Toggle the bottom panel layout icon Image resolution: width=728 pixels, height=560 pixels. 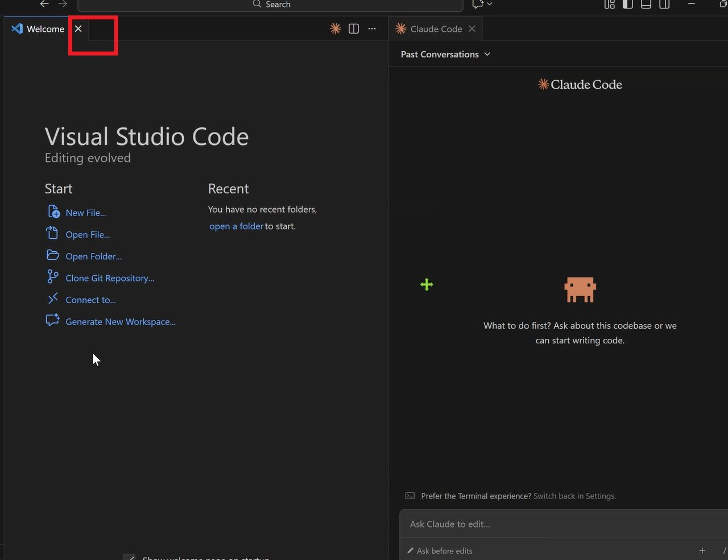point(646,4)
